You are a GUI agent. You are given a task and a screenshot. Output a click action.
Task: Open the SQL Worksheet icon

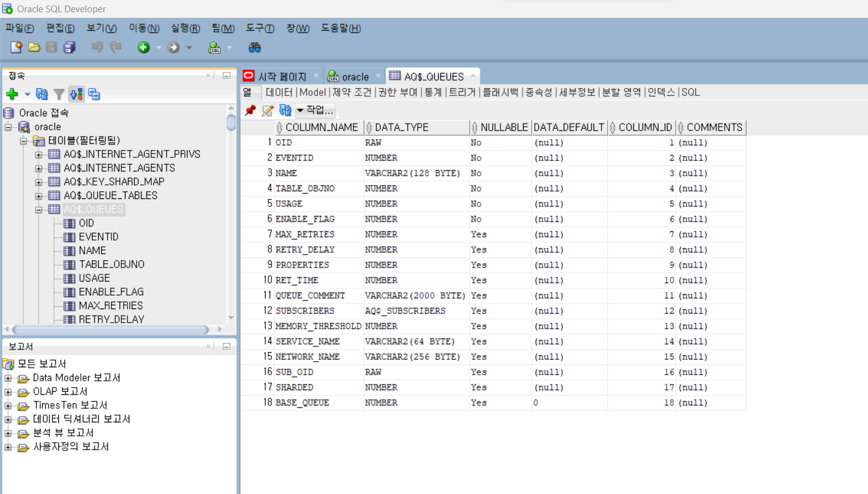tap(214, 48)
